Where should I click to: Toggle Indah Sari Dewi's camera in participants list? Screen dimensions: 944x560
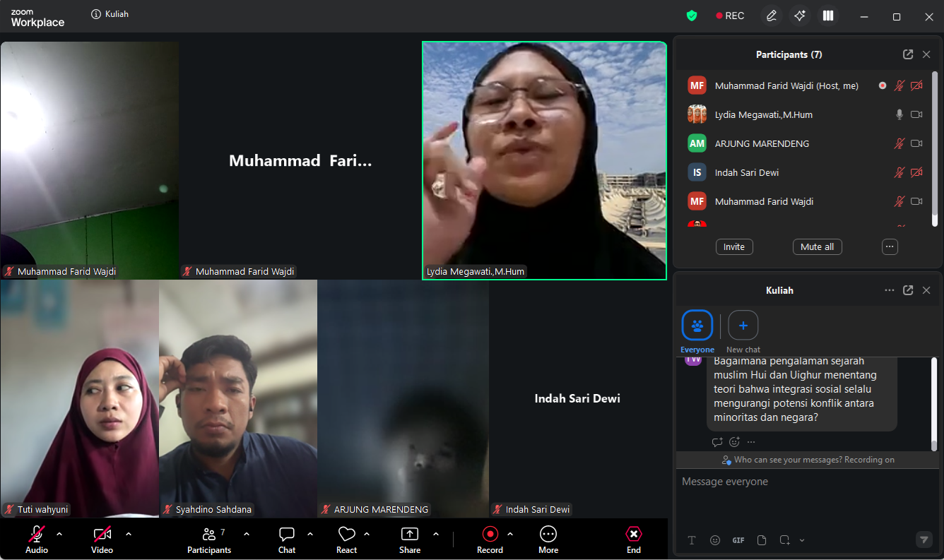pyautogui.click(x=916, y=172)
